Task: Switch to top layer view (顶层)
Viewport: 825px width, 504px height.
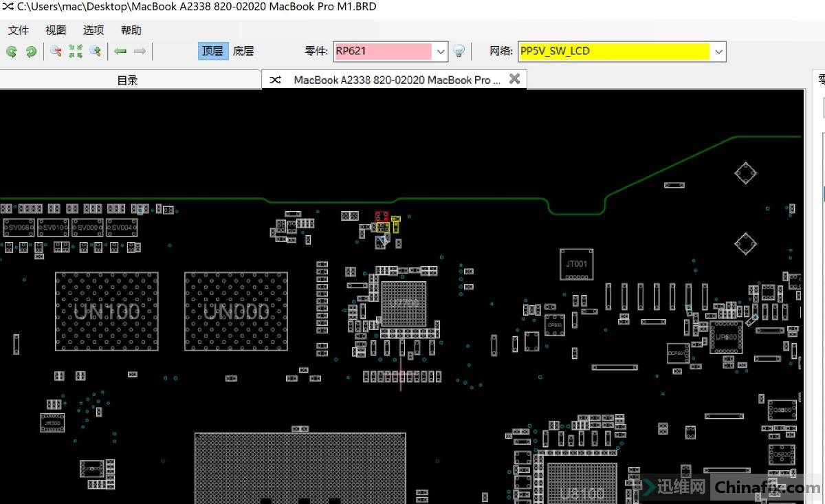Action: pyautogui.click(x=212, y=51)
